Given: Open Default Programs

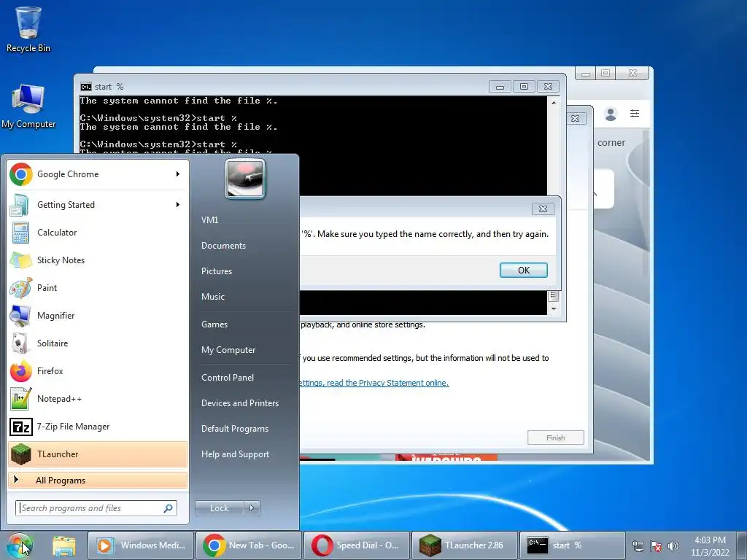Looking at the screenshot, I should [x=235, y=429].
